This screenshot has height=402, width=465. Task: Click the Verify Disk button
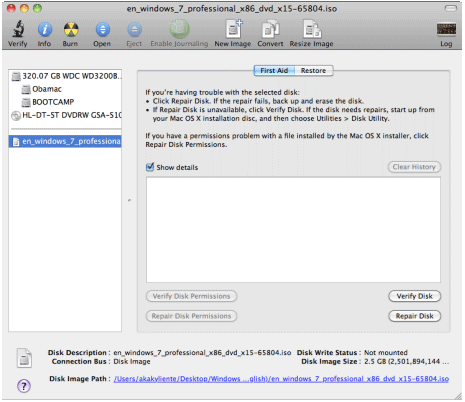coord(414,296)
